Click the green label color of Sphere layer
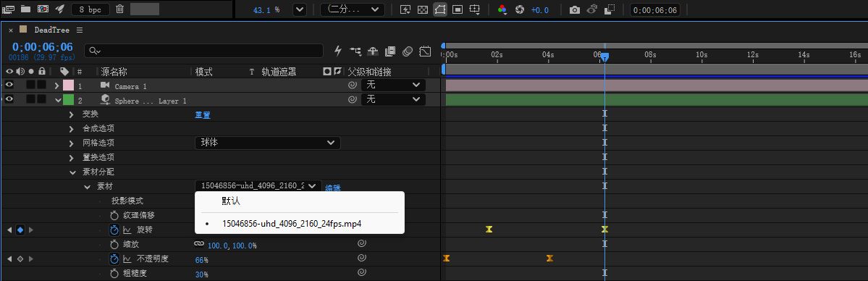This screenshot has width=868, height=281. pyautogui.click(x=69, y=100)
